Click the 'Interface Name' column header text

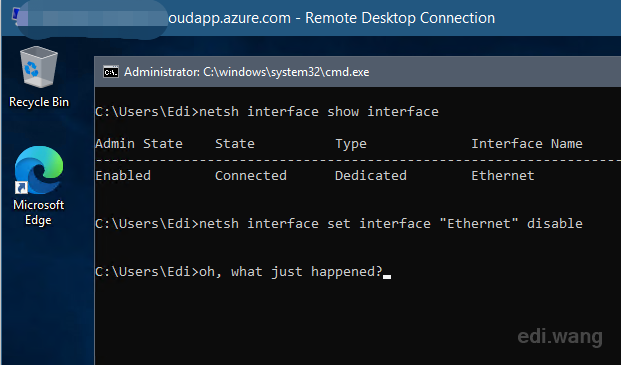click(527, 143)
